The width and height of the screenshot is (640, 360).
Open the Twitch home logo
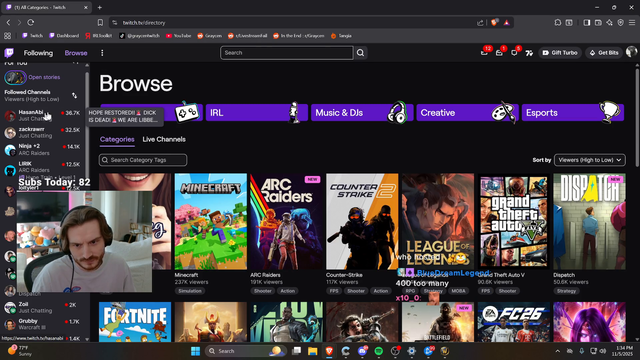click(x=9, y=53)
